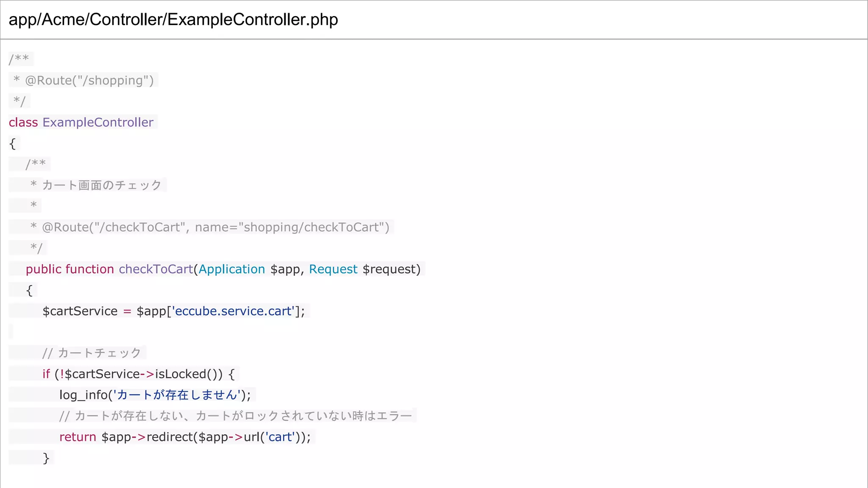Click the '$cartService = $app[...]' assignment line
This screenshot has height=488, width=868.
pyautogui.click(x=174, y=311)
